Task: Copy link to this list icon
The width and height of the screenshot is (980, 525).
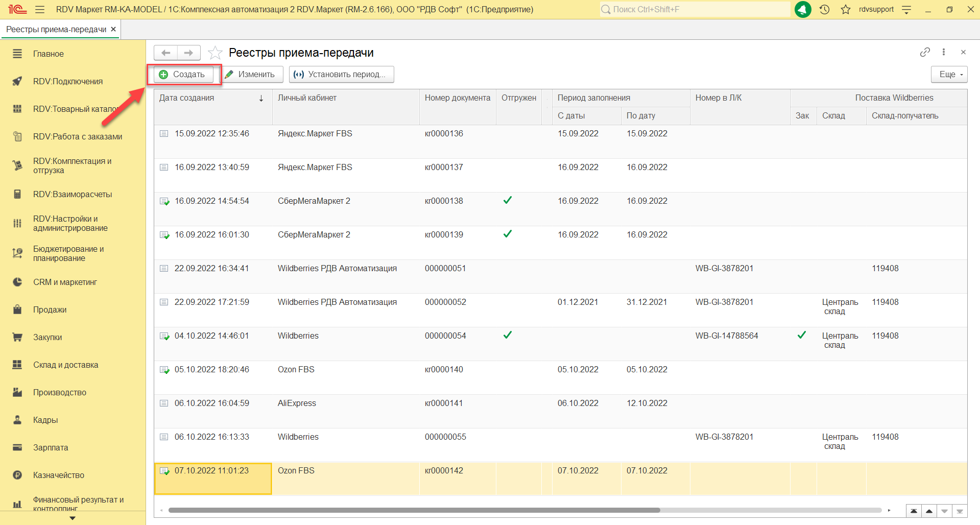Action: (925, 52)
